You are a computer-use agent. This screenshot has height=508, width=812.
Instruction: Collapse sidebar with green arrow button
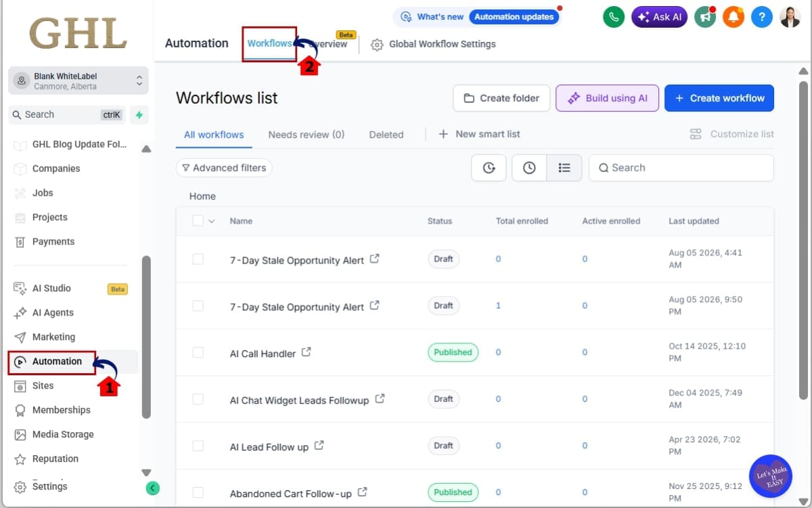(152, 488)
